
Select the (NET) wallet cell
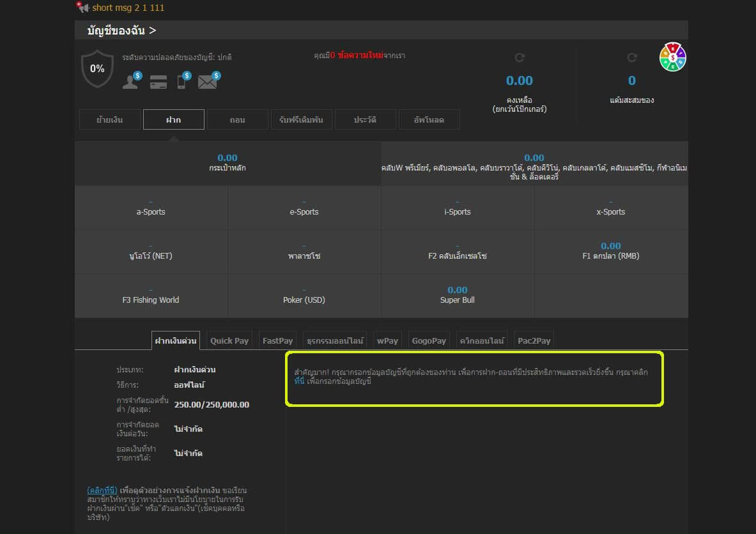(151, 252)
